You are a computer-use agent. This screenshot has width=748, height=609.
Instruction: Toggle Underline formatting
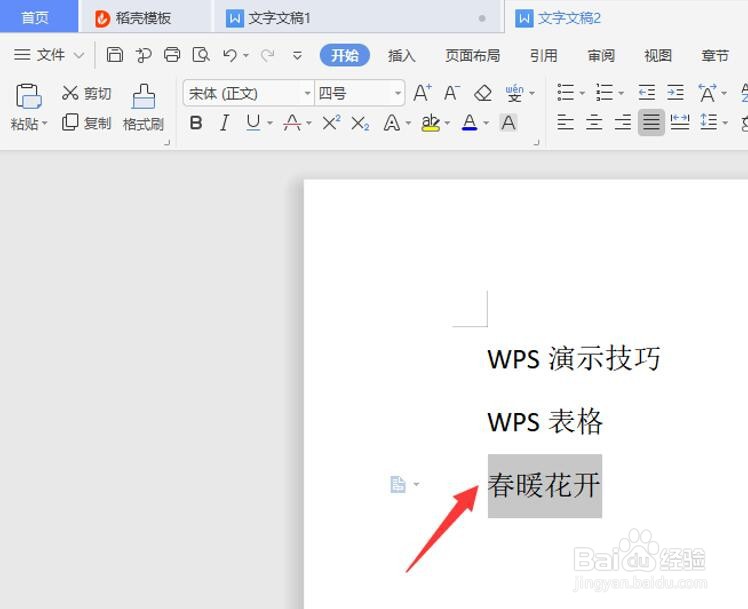253,123
